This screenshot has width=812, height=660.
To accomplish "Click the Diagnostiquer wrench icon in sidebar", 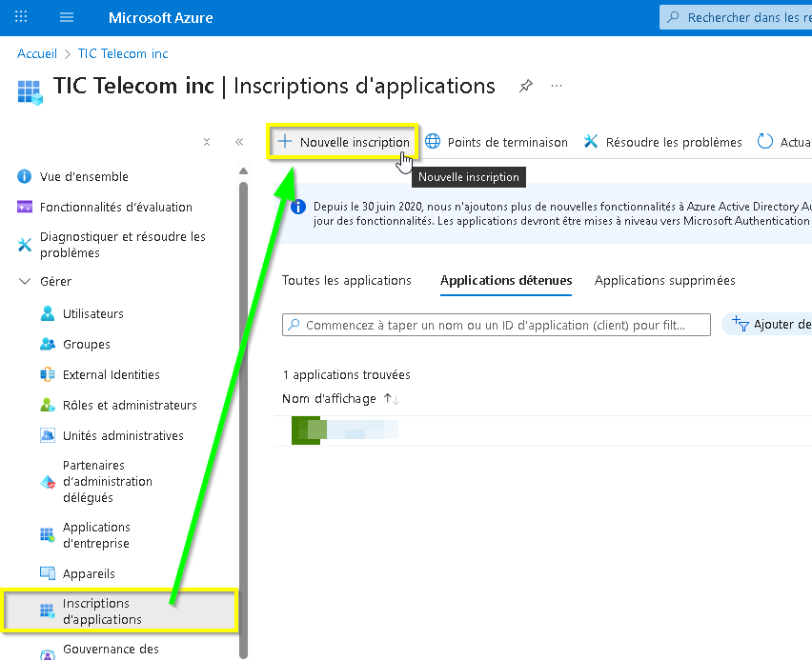I will (x=25, y=245).
